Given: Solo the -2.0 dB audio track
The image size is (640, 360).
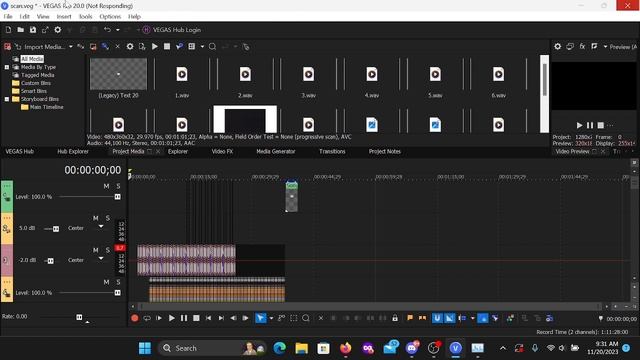Looking at the screenshot, I should pyautogui.click(x=108, y=250).
